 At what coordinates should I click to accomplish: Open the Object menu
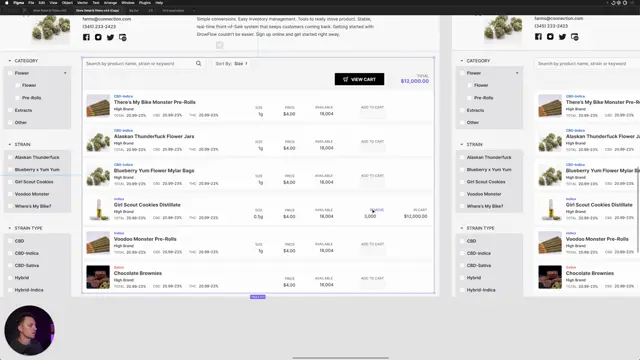point(67,3)
